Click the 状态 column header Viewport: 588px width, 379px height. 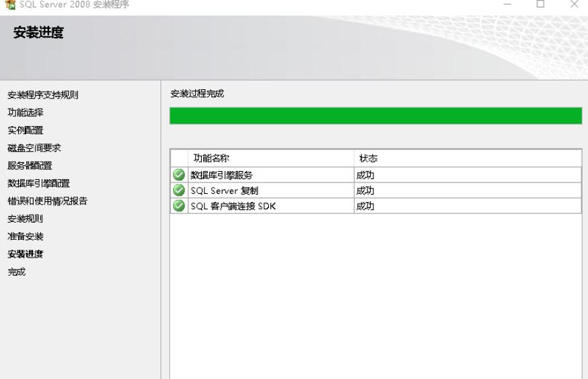click(467, 158)
